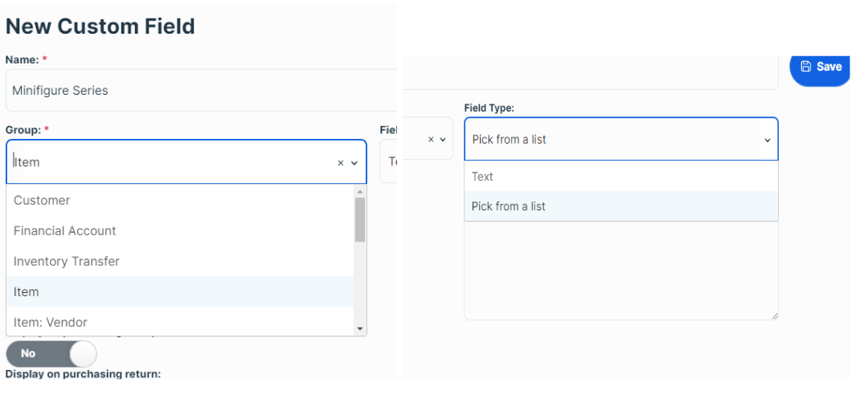Click the textarea resize handle corner

tap(775, 315)
